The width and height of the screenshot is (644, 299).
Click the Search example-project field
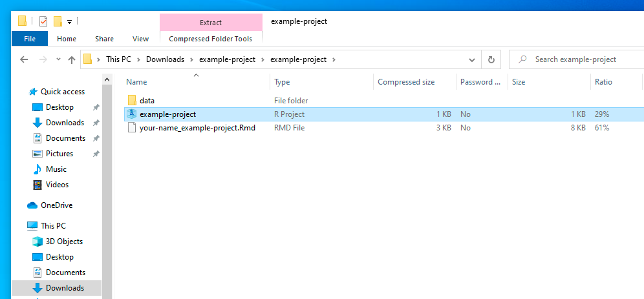pyautogui.click(x=575, y=59)
